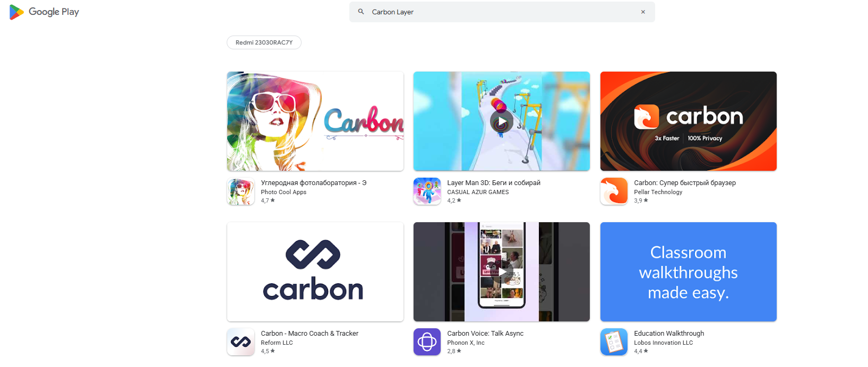The image size is (868, 367).
Task: Click the search magnifier icon
Action: [x=361, y=12]
